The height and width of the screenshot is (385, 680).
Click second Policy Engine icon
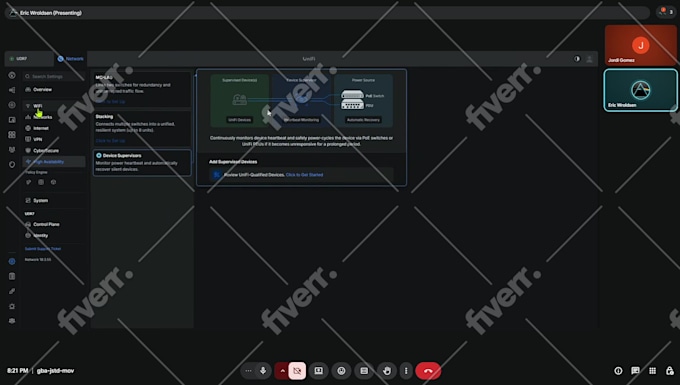41,183
